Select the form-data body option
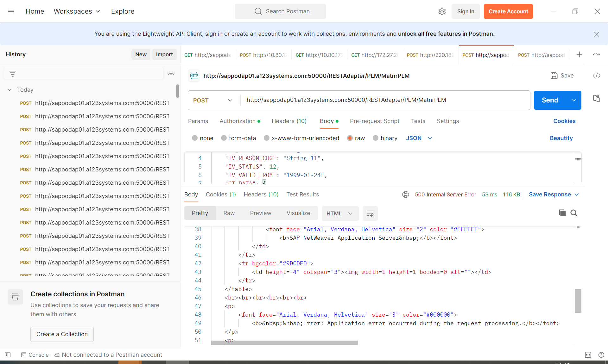 tap(224, 138)
